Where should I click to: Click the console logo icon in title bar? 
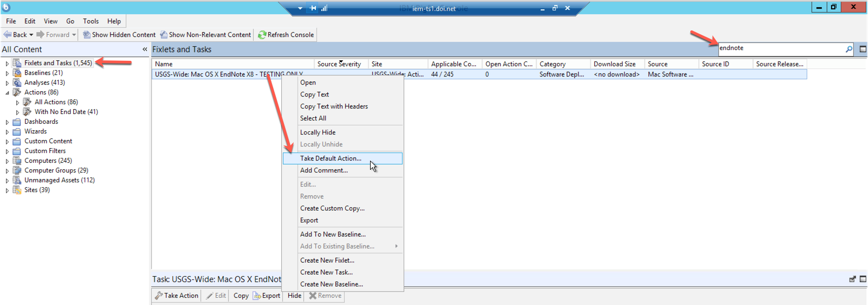pyautogui.click(x=6, y=7)
